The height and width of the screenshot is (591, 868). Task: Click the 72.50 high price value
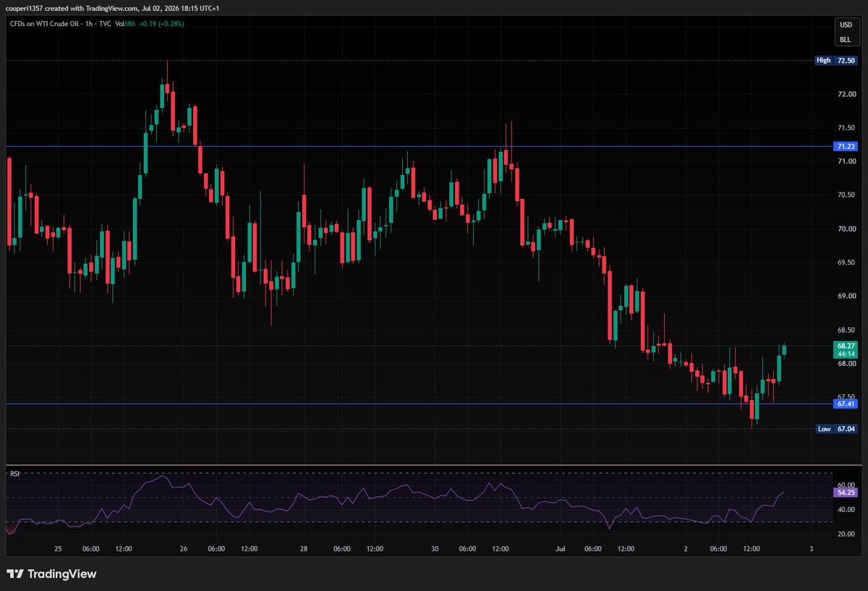pos(846,61)
